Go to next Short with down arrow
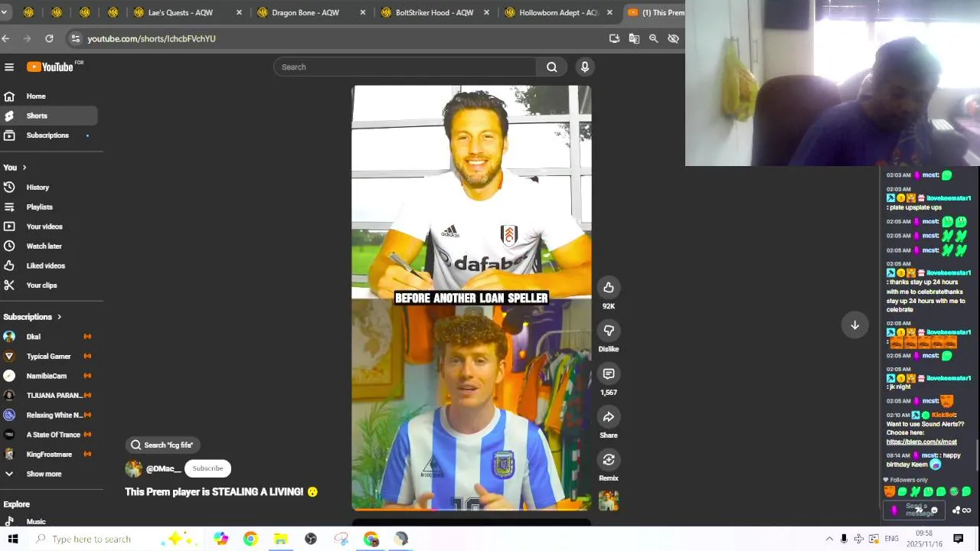Image resolution: width=980 pixels, height=551 pixels. pos(855,324)
